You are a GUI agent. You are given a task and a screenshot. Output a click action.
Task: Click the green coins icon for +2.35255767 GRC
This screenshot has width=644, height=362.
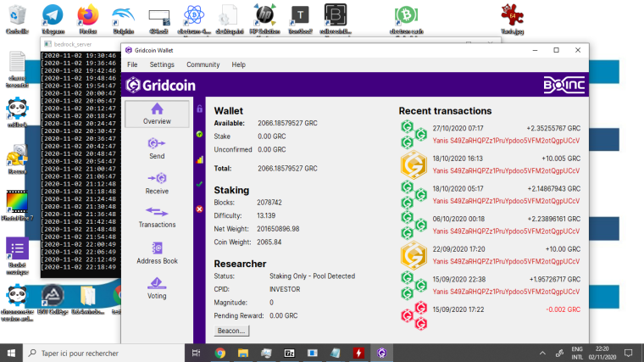pos(414,134)
